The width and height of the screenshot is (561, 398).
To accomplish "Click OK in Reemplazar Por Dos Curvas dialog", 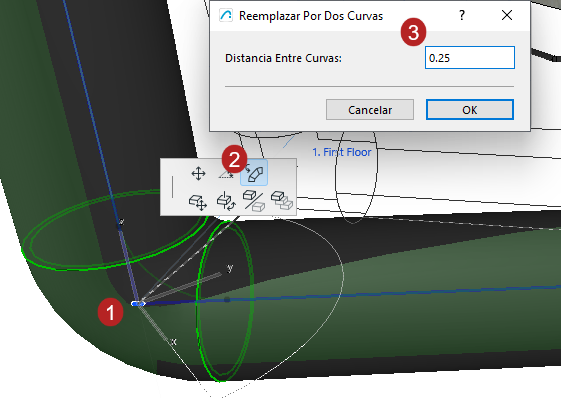I will click(470, 110).
